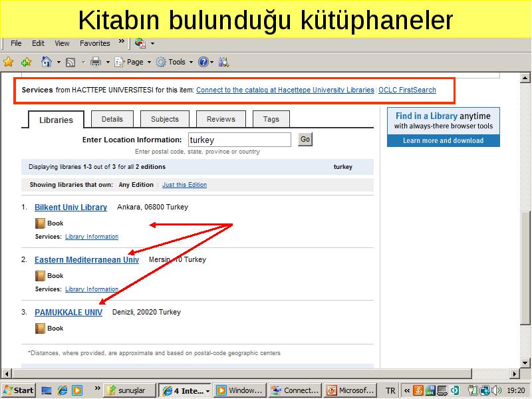Click Book icon under Eastern Mediterranean Univ
The image size is (532, 399).
pos(40,276)
